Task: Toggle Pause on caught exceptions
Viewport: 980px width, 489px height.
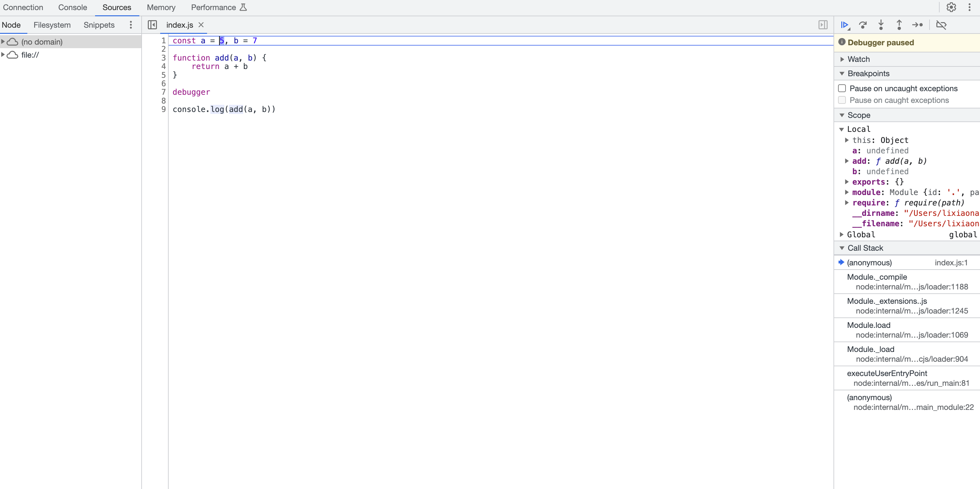Action: pyautogui.click(x=842, y=100)
